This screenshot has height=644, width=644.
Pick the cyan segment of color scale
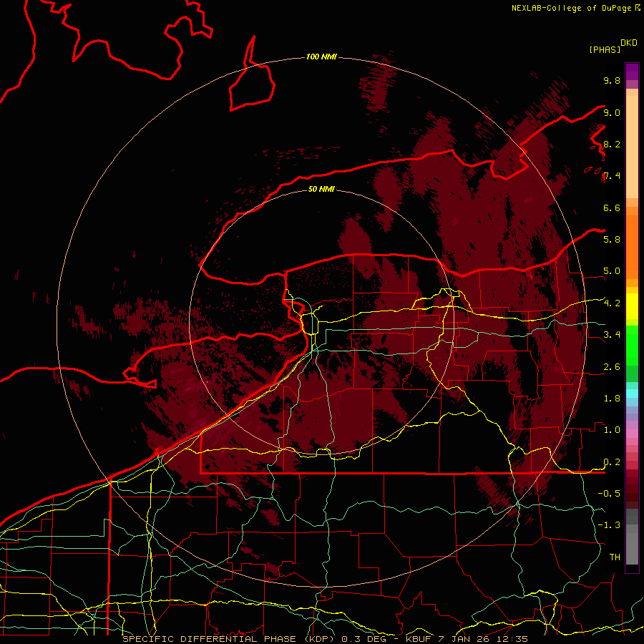tap(632, 394)
